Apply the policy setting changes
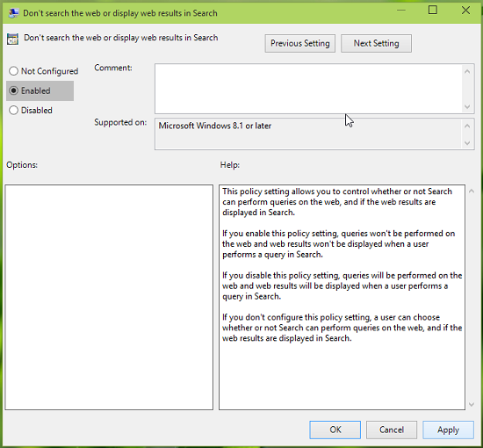This screenshot has width=483, height=448. coord(448,430)
